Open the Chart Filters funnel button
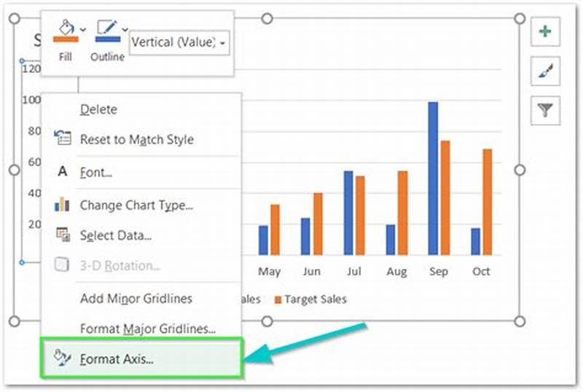 tap(545, 110)
